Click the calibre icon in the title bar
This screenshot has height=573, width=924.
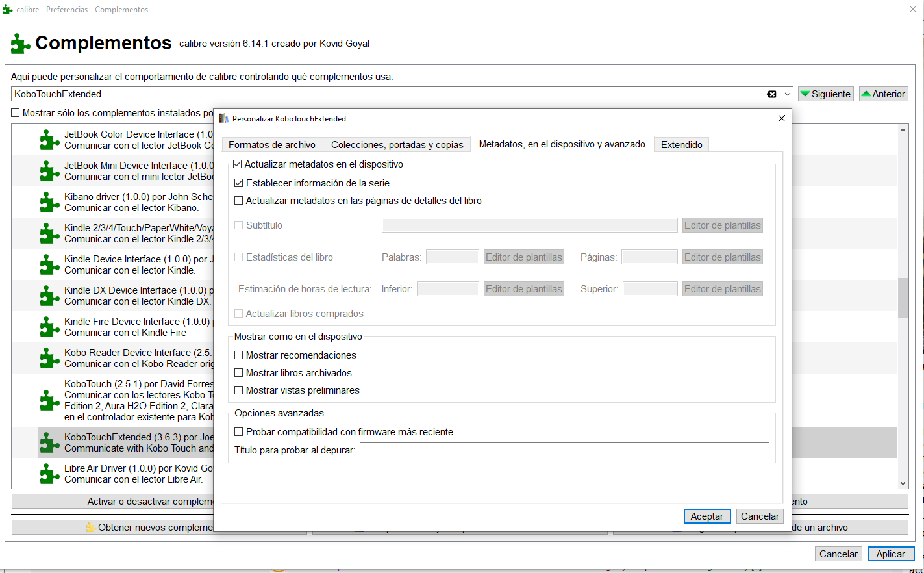coord(8,10)
